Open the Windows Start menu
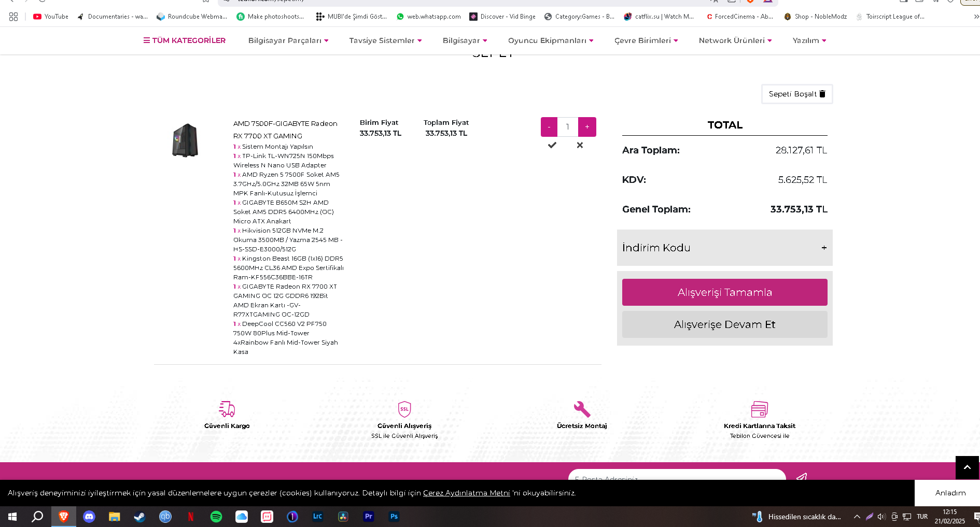 [x=12, y=517]
